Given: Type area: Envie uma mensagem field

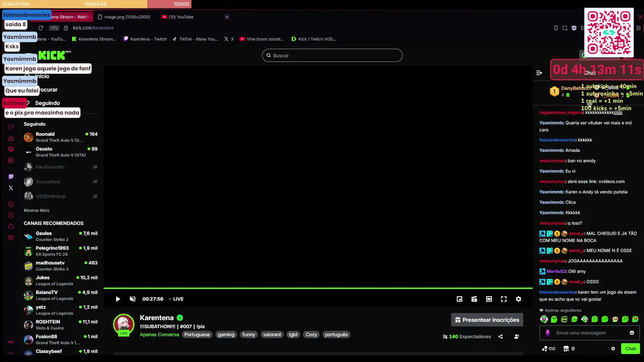Looking at the screenshot, I should pos(589,333).
